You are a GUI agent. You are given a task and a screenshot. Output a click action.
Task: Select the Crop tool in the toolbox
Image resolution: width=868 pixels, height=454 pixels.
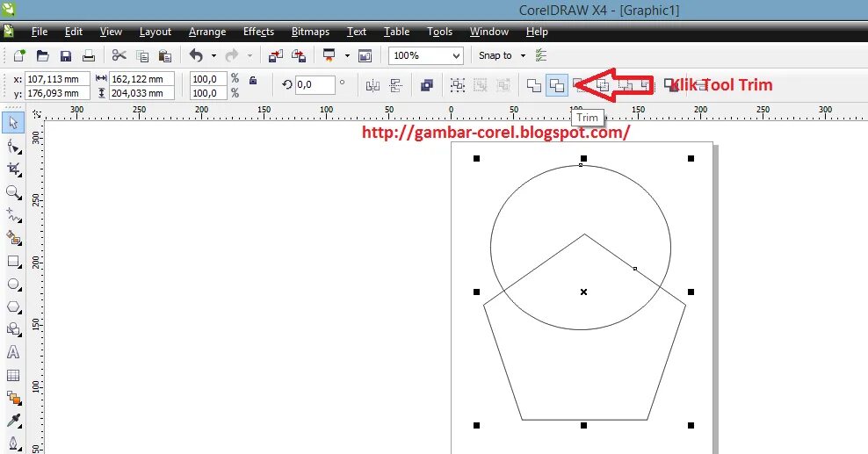(x=13, y=169)
